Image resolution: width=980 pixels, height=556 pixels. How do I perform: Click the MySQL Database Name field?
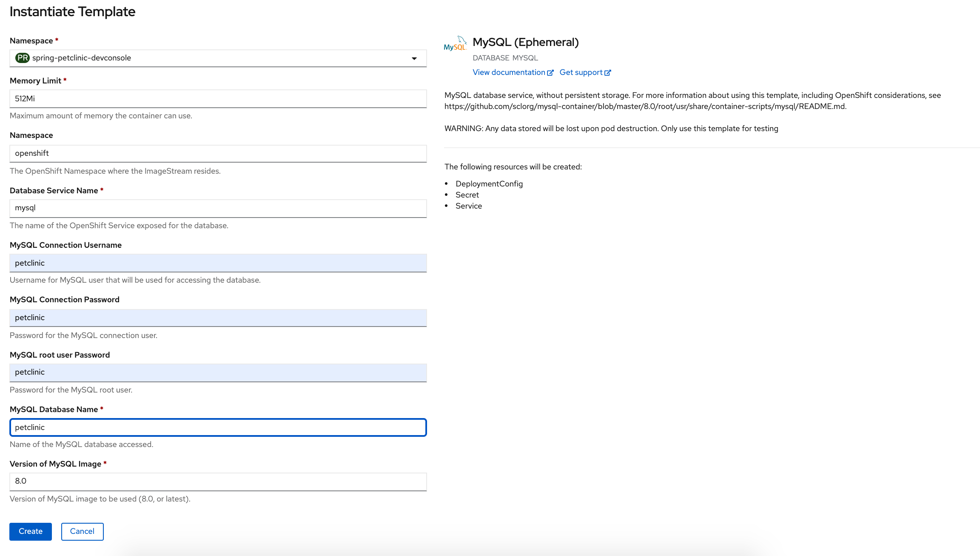218,427
